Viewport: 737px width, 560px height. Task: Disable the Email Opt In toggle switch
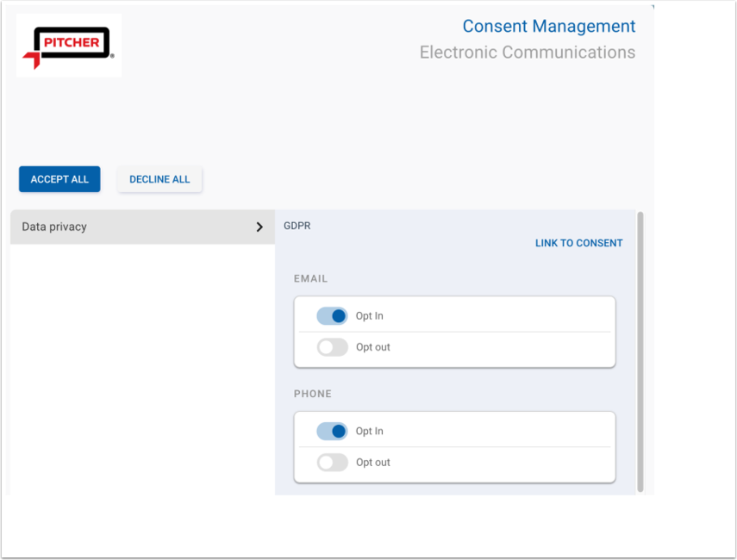(x=332, y=316)
